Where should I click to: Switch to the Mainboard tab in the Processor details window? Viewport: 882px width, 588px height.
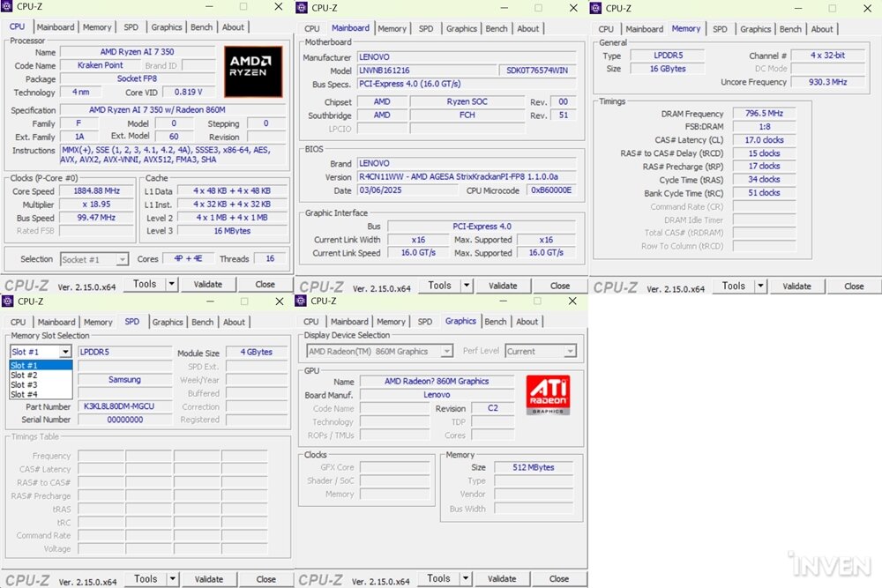coord(55,27)
